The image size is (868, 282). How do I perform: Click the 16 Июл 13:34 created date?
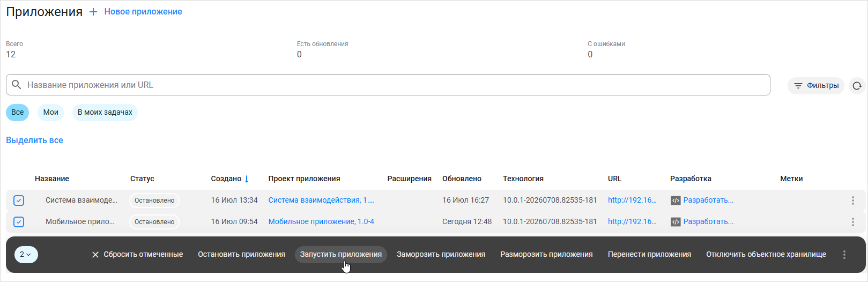pyautogui.click(x=234, y=200)
